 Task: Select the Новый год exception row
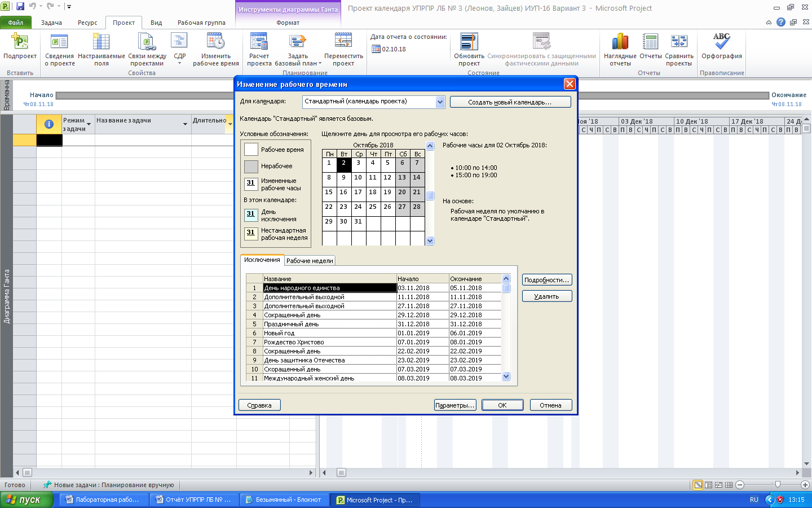[373, 333]
